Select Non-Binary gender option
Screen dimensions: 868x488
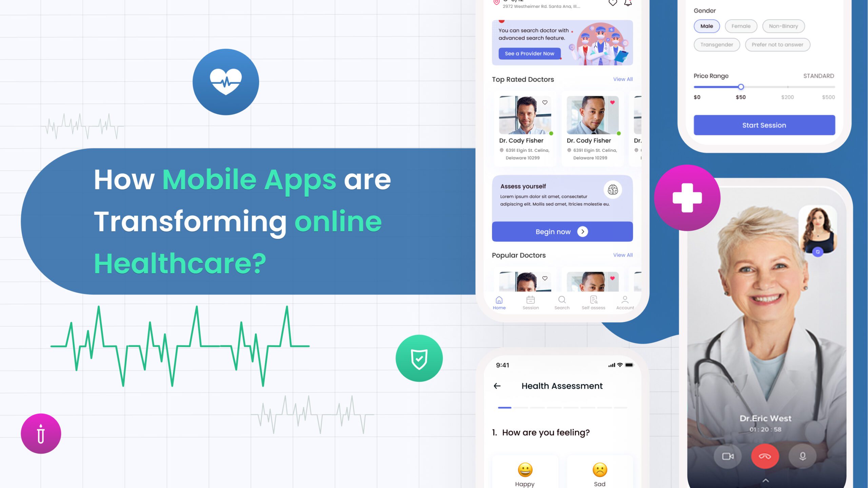pyautogui.click(x=783, y=26)
